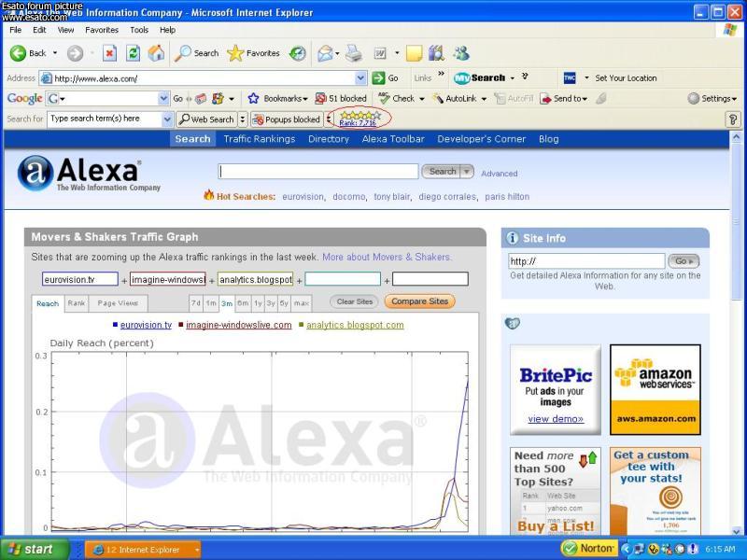Click the Site Info Go button

[x=684, y=261]
